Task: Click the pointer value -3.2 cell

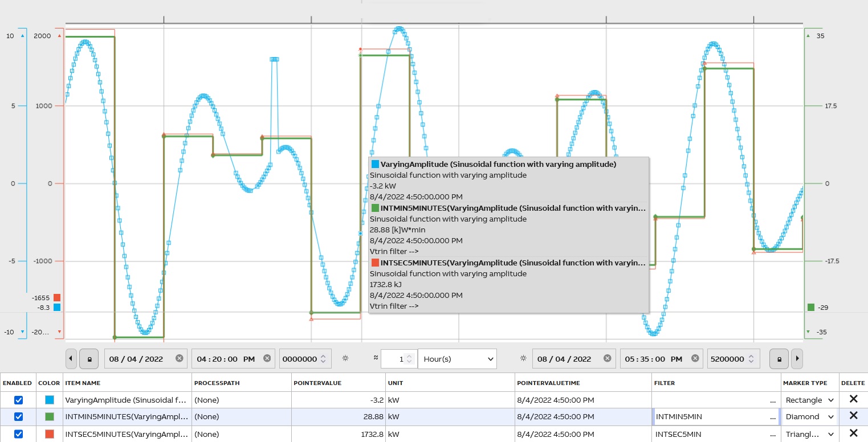Action: 338,400
